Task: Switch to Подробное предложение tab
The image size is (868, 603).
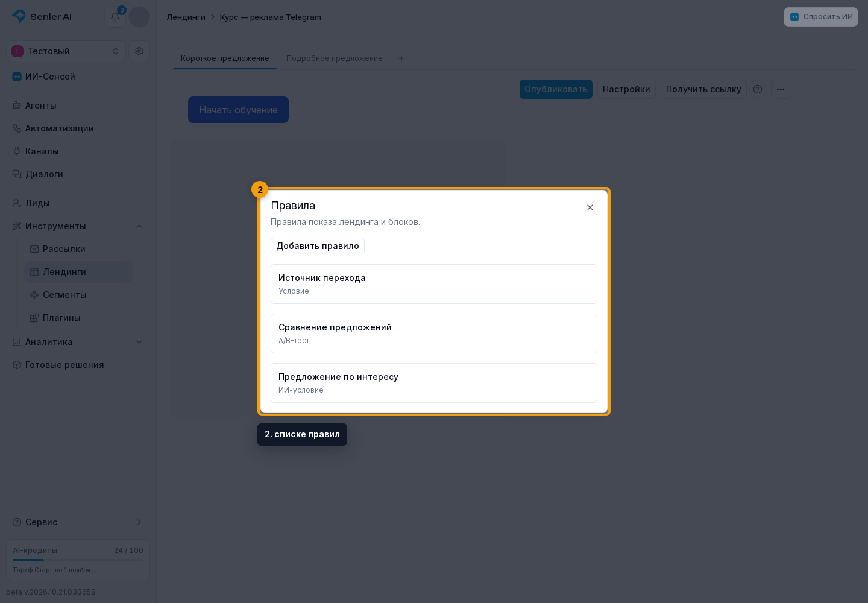Action: [x=335, y=58]
